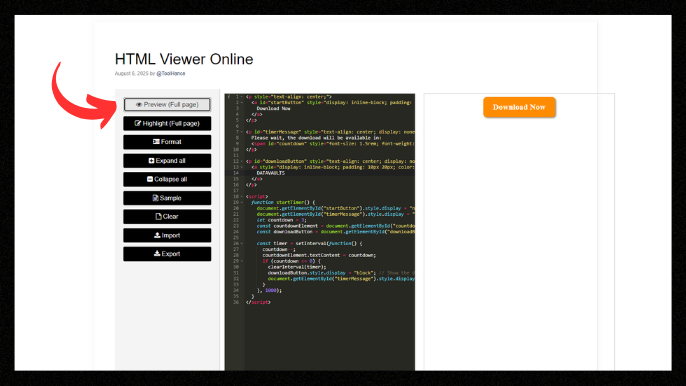Collapse the script tag fold on line 18
The width and height of the screenshot is (686, 386).
(x=242, y=197)
